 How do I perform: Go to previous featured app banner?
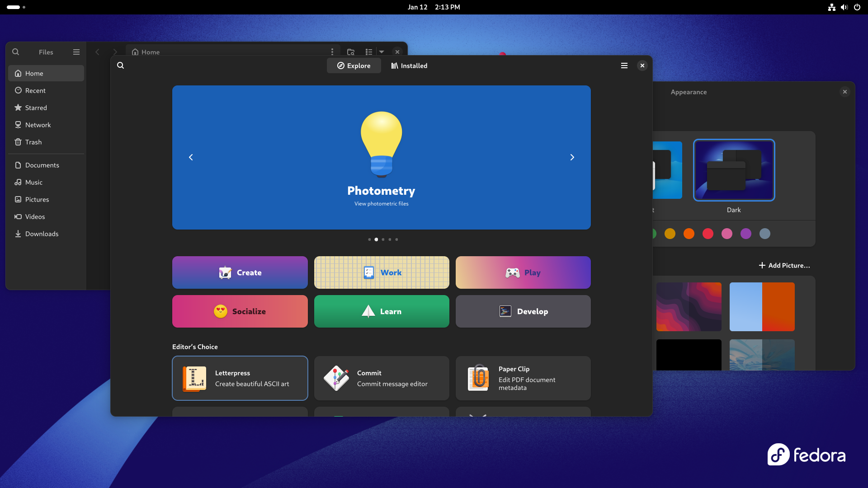(191, 157)
